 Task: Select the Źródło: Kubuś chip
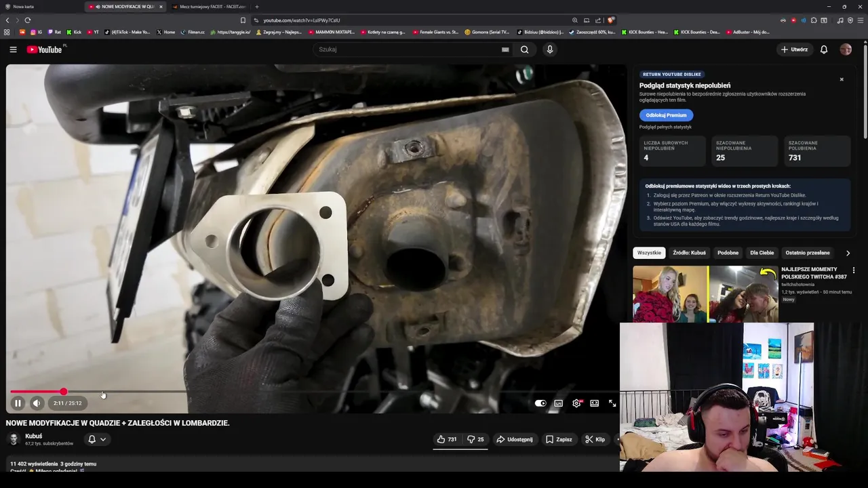[x=689, y=253]
